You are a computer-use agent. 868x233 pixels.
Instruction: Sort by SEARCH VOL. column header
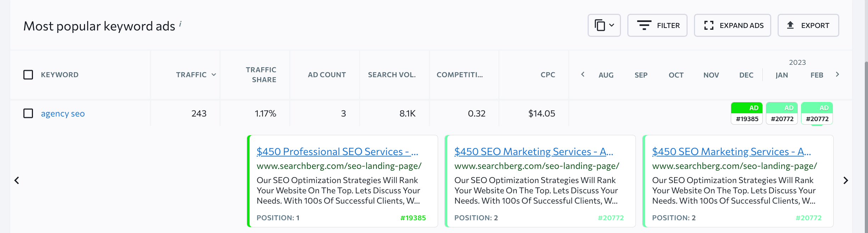392,75
